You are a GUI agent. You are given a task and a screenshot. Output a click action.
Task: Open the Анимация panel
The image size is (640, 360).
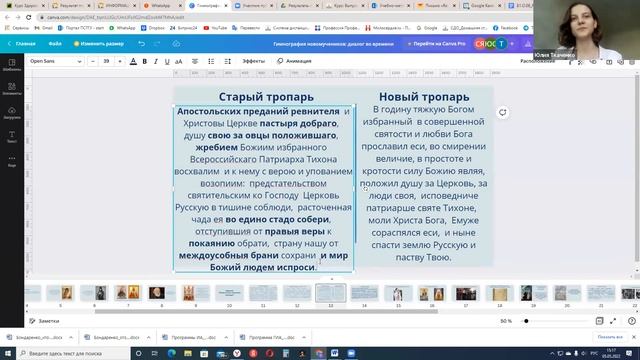coord(294,61)
